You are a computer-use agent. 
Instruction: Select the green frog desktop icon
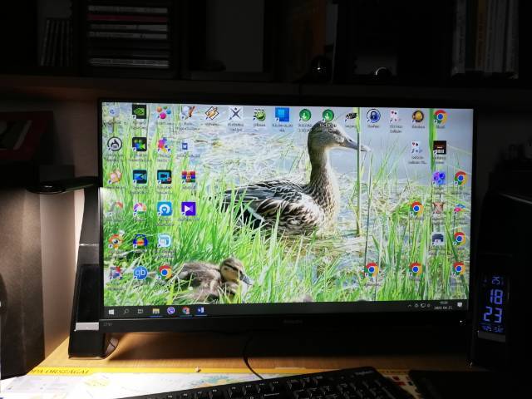point(259,115)
